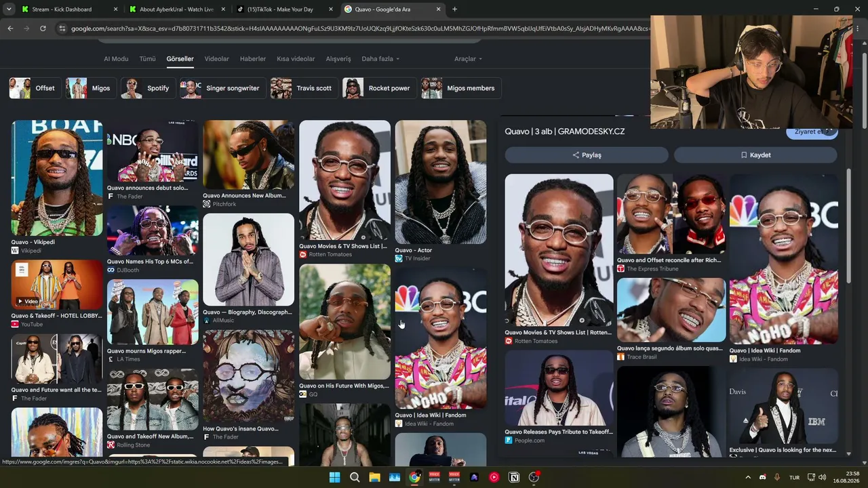The width and height of the screenshot is (868, 488).
Task: Switch to TikTok - Make Your Day tab
Action: point(284,9)
